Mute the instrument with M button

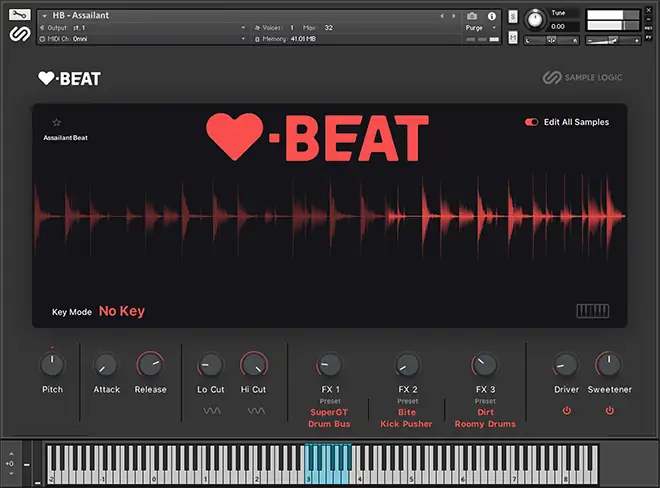(x=513, y=38)
